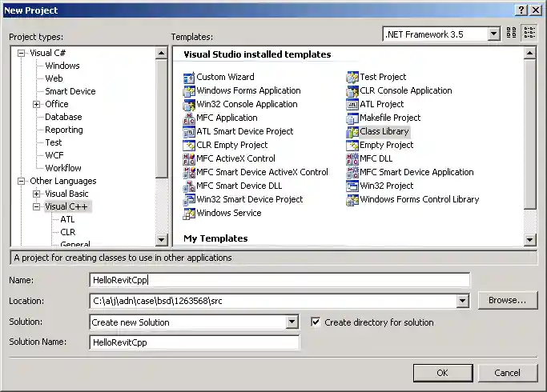
Task: Select the Custom Wizard template icon
Action: [190, 78]
